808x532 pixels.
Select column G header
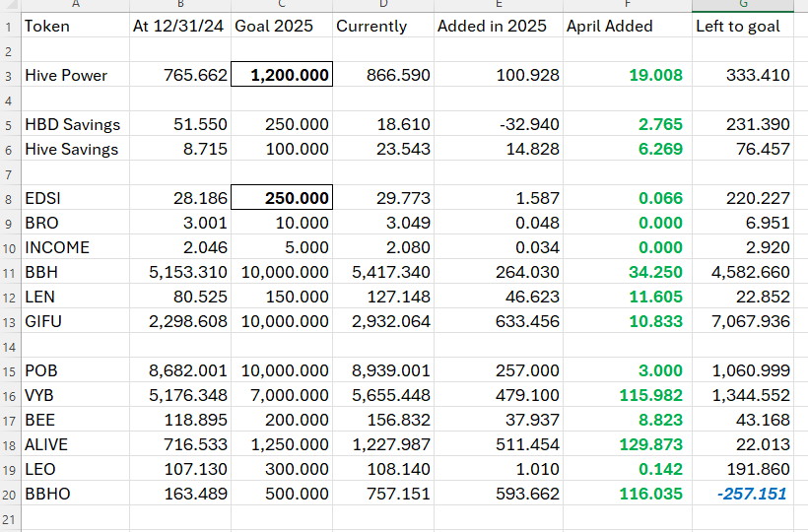(x=743, y=5)
